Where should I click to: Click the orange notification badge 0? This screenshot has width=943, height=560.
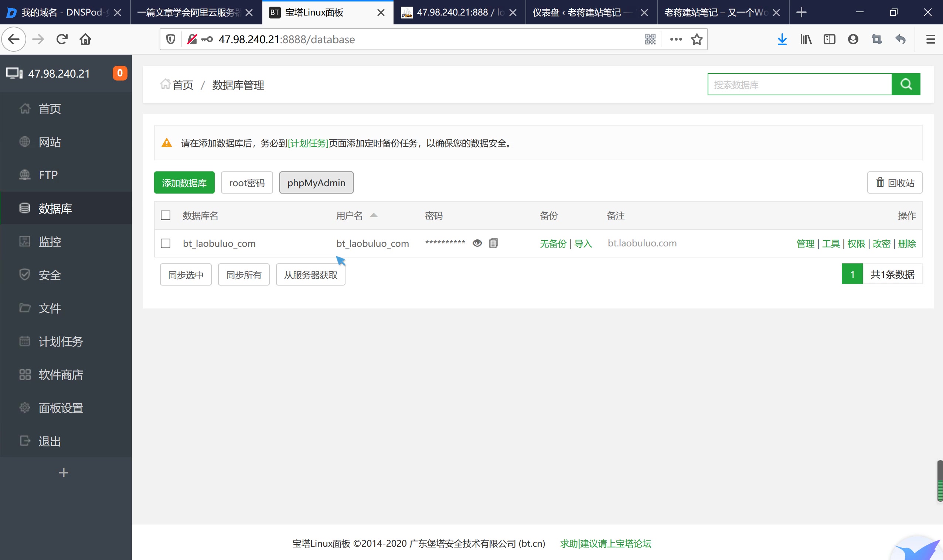point(120,73)
